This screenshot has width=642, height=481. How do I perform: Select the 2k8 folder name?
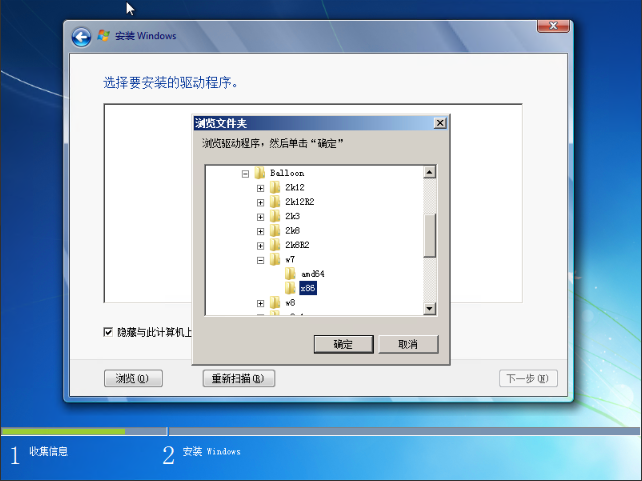[292, 230]
